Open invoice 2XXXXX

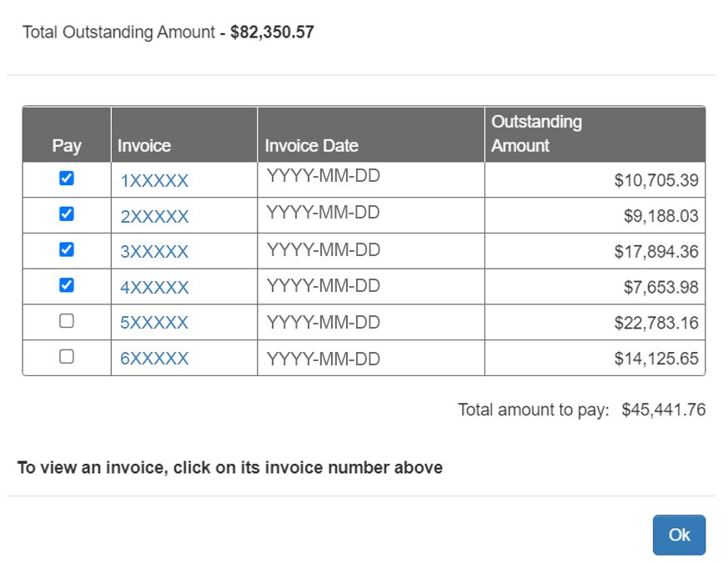tap(154, 214)
